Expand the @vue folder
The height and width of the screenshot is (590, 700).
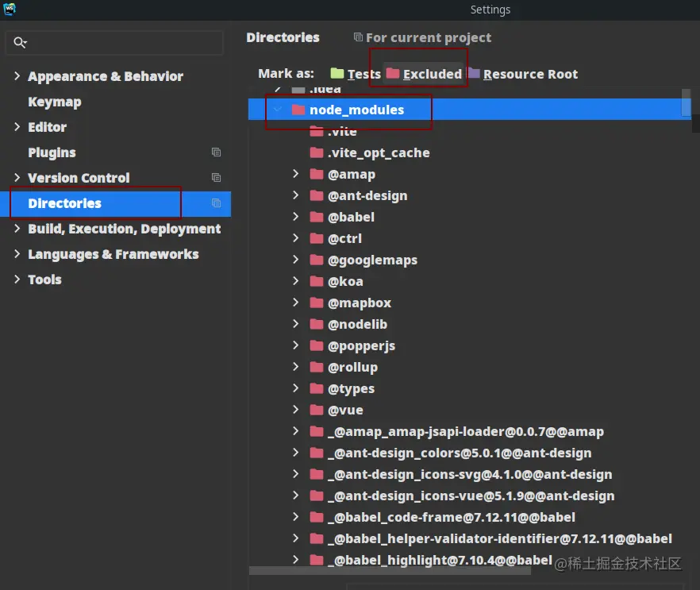295,410
